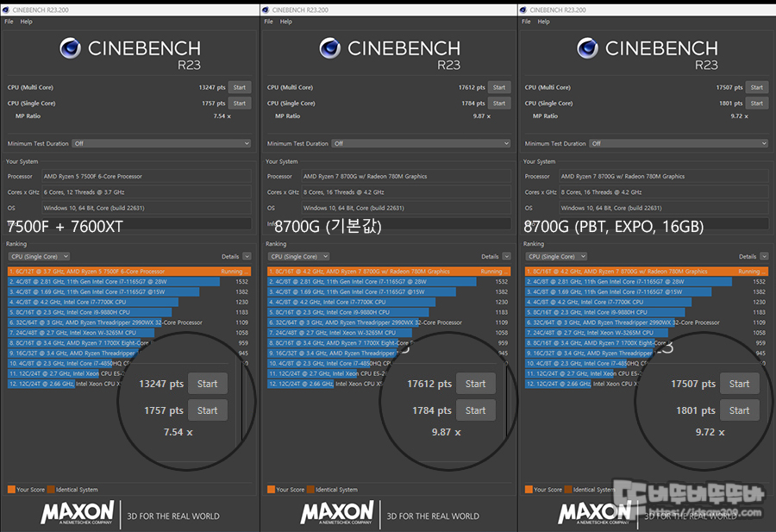The height and width of the screenshot is (532, 776).
Task: Open Minimum Test Duration dropdown in right window
Action: [x=679, y=143]
